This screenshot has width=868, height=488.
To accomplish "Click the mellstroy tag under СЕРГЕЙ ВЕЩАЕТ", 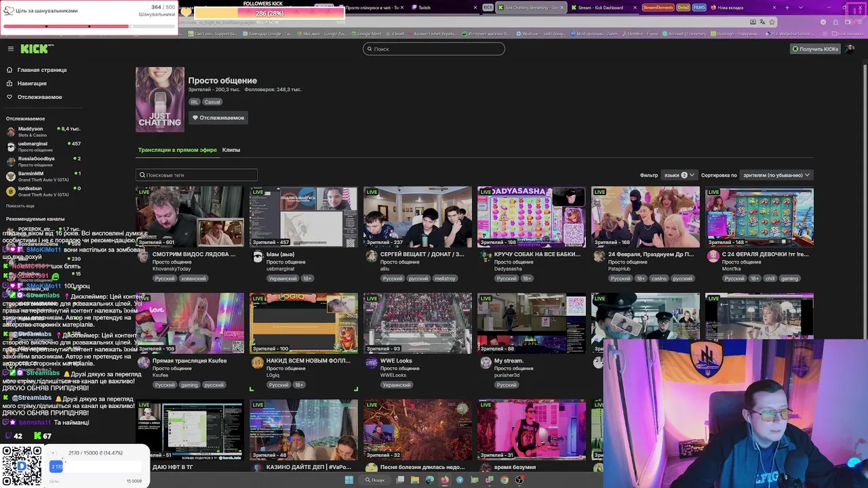I will coord(445,279).
